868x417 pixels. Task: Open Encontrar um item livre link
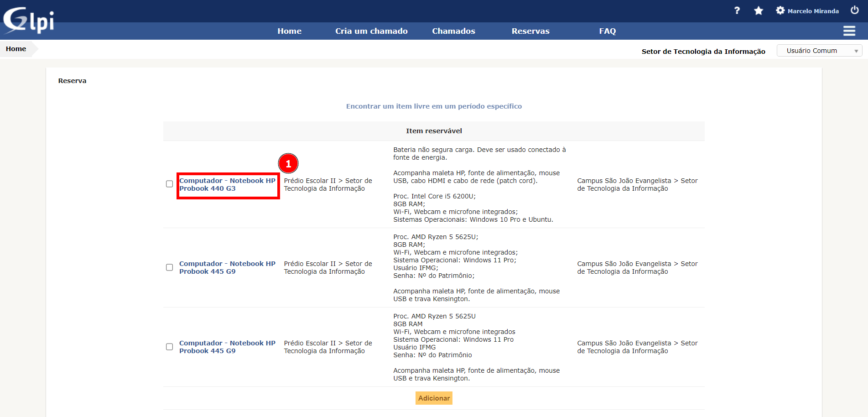coord(434,106)
